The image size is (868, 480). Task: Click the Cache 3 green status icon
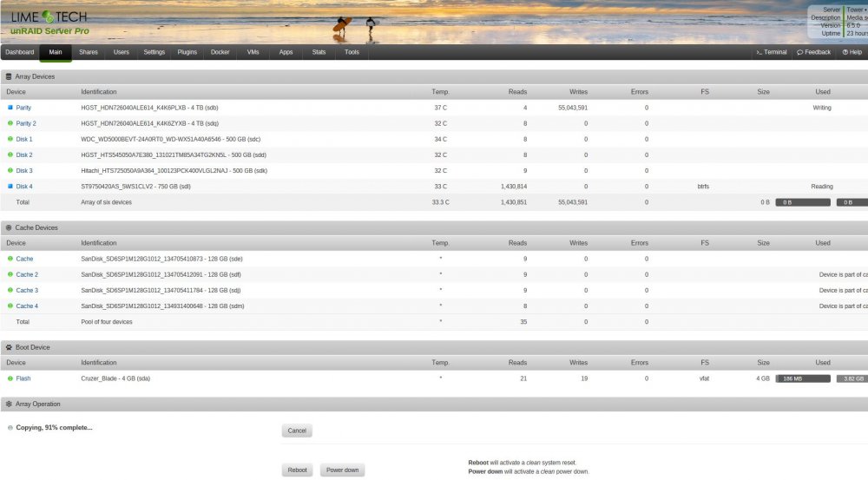click(10, 290)
